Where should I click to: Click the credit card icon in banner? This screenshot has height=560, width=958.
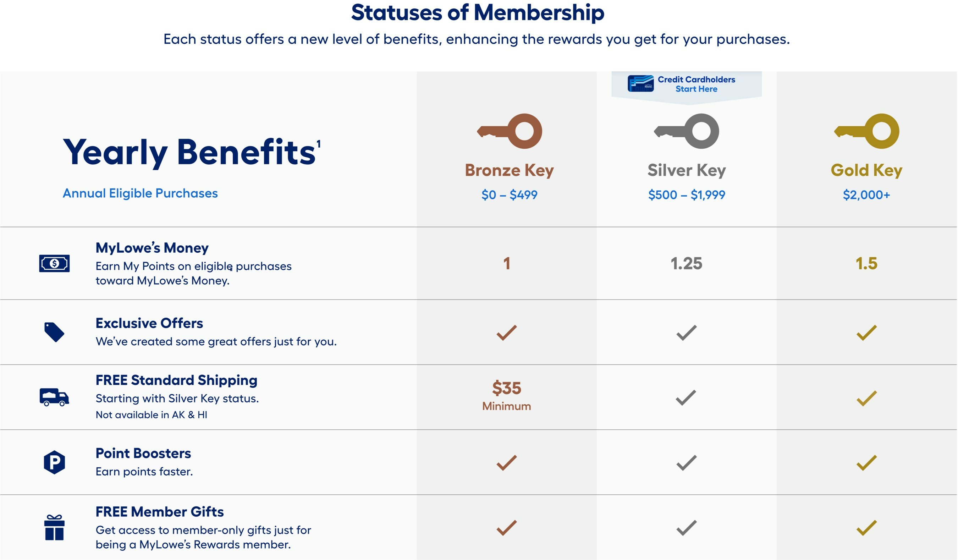pyautogui.click(x=640, y=84)
